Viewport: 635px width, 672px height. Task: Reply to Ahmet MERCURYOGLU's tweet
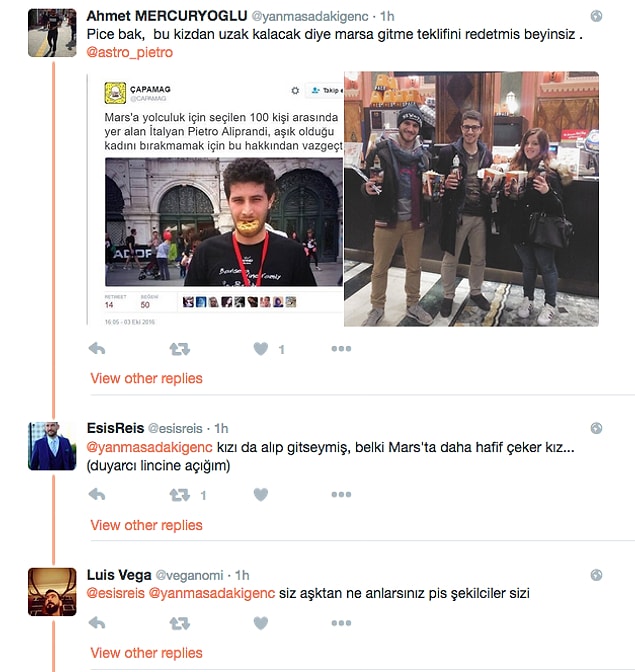pyautogui.click(x=97, y=349)
